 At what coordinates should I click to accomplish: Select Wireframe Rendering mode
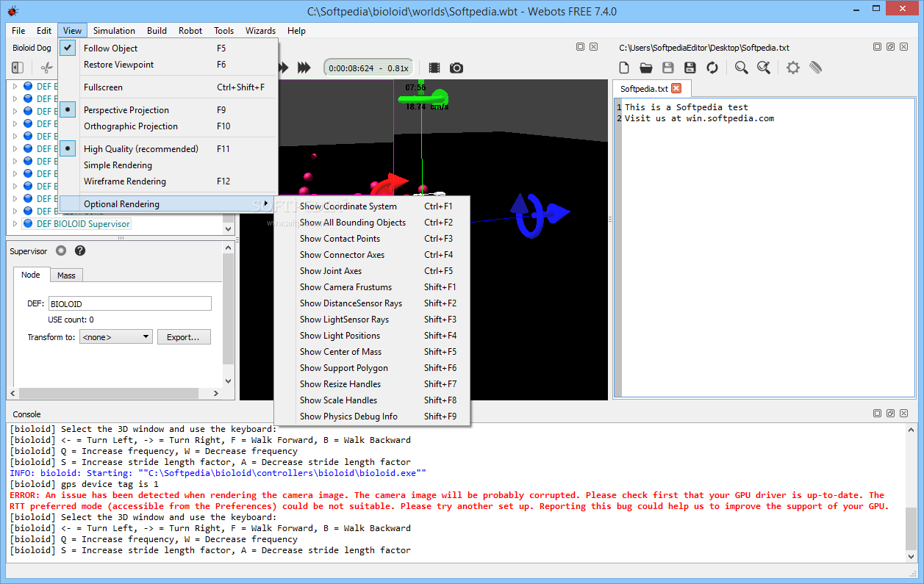(x=168, y=181)
